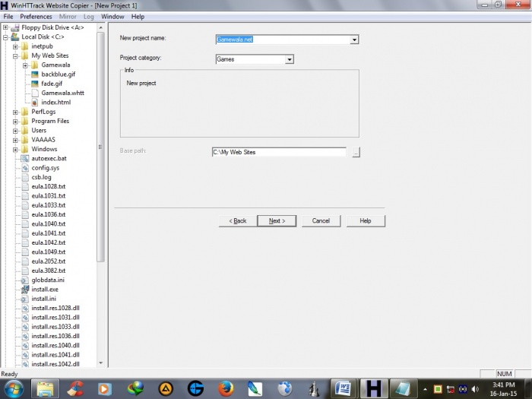Viewport: 532px width, 399px height.
Task: Show hidden tray icons arrow
Action: coord(425,389)
